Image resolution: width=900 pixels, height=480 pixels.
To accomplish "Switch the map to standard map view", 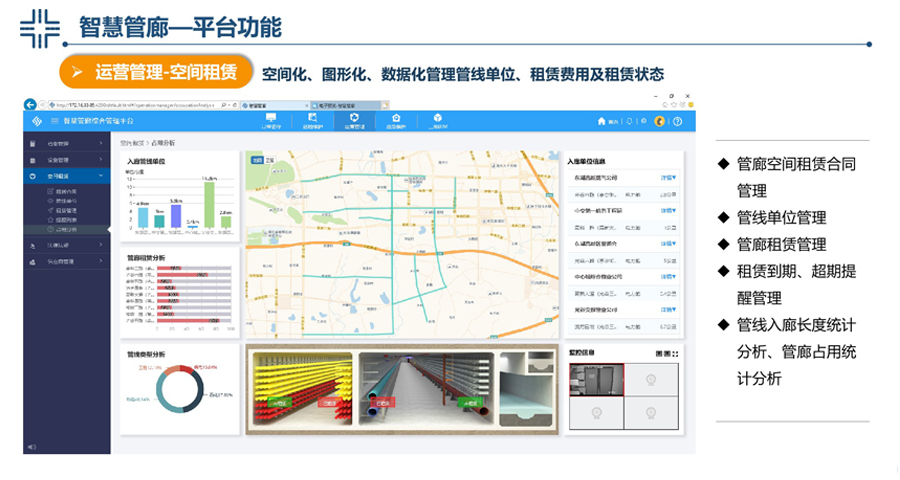I will pyautogui.click(x=256, y=160).
